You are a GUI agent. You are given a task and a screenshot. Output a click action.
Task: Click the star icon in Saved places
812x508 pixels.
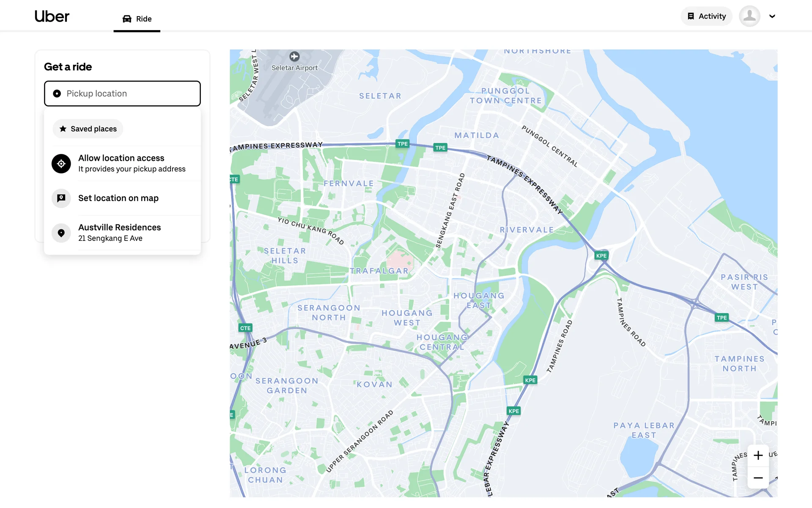63,129
